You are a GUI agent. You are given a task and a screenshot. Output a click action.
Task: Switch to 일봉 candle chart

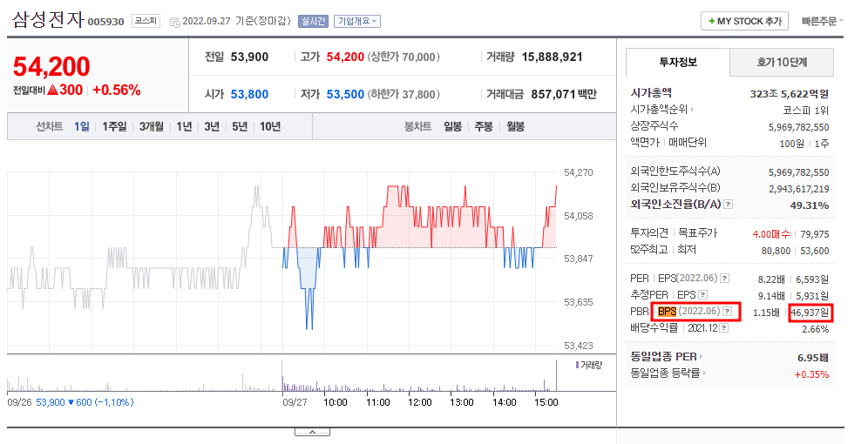click(453, 126)
